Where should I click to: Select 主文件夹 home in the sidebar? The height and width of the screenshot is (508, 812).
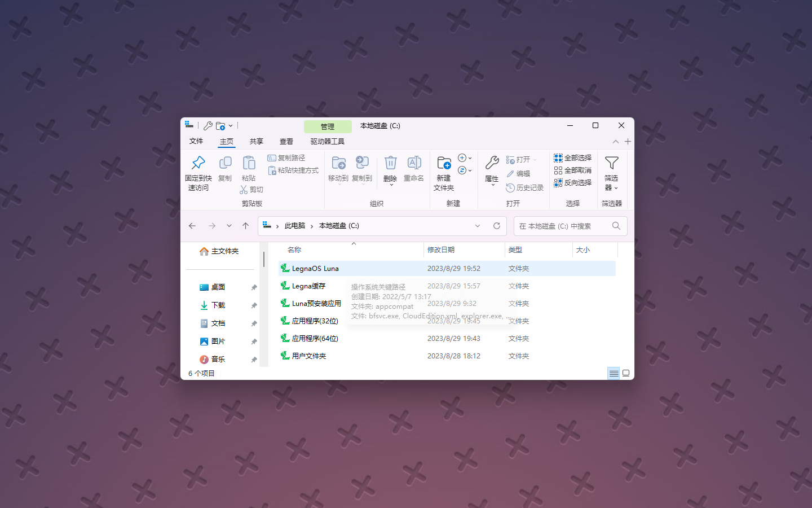[x=219, y=251]
